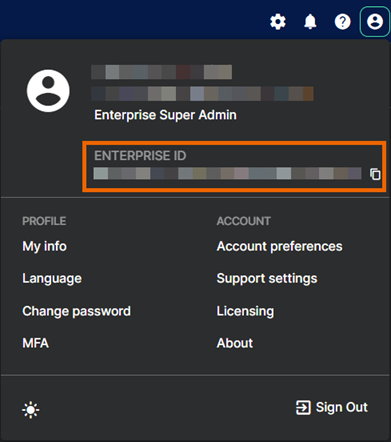
Task: Open Language settings
Action: tap(52, 279)
